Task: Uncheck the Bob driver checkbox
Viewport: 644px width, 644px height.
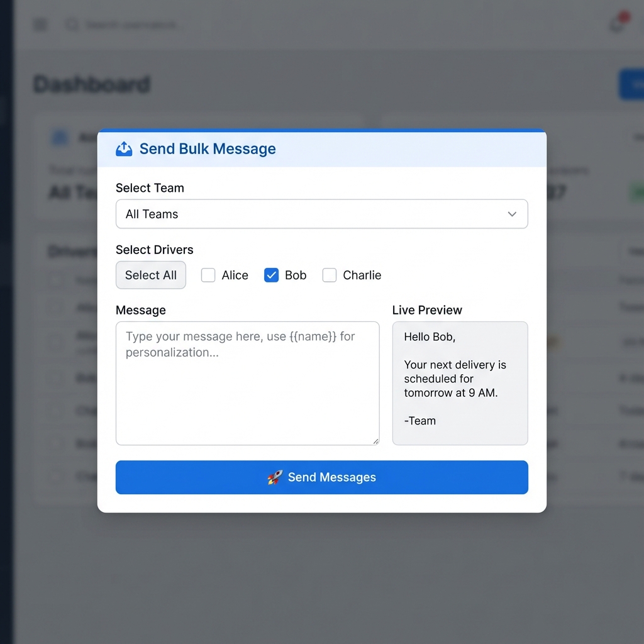Action: click(x=271, y=275)
